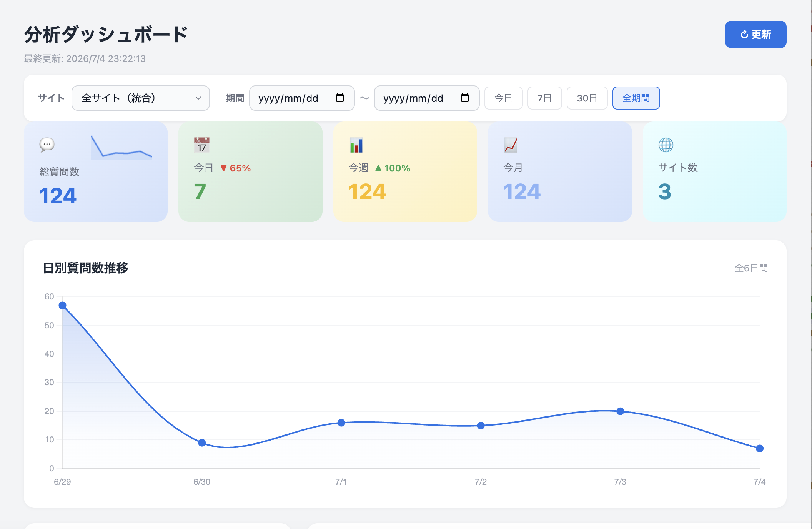
Task: Click the 最終更新 timestamp text
Action: click(x=85, y=58)
